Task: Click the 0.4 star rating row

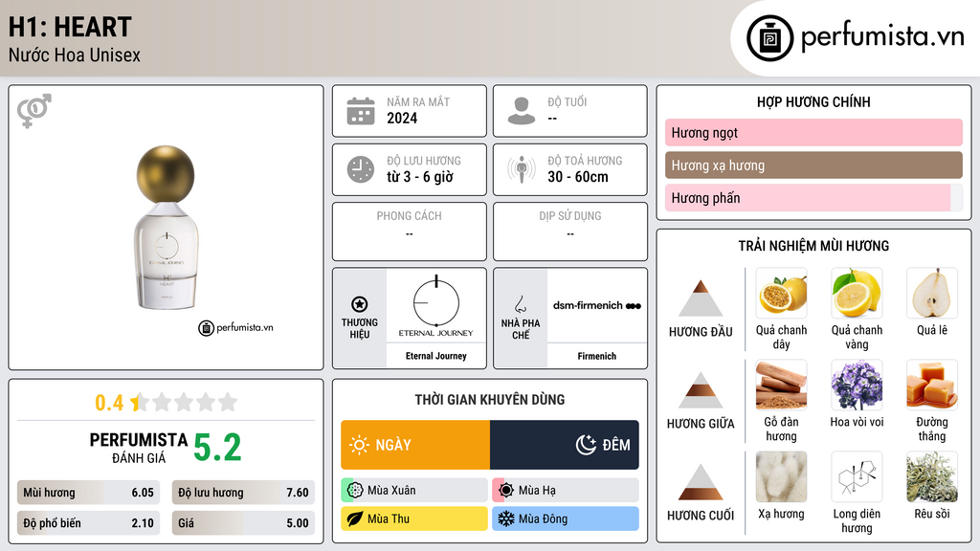Action: tap(167, 403)
